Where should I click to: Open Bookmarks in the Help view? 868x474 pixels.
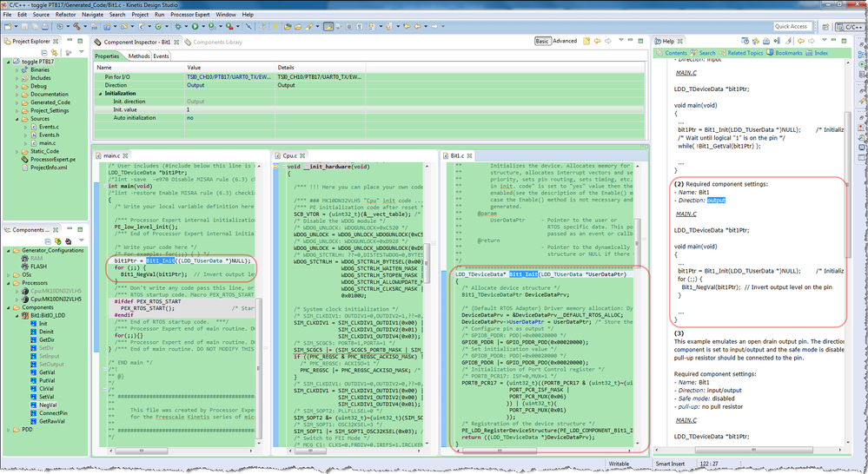[x=788, y=53]
